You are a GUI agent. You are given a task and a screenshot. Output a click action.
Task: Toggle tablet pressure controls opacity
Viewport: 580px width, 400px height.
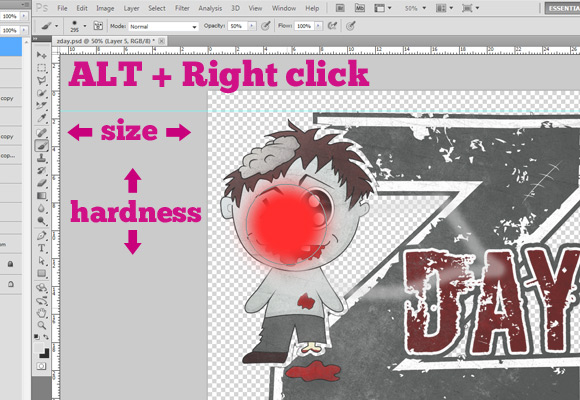265,26
